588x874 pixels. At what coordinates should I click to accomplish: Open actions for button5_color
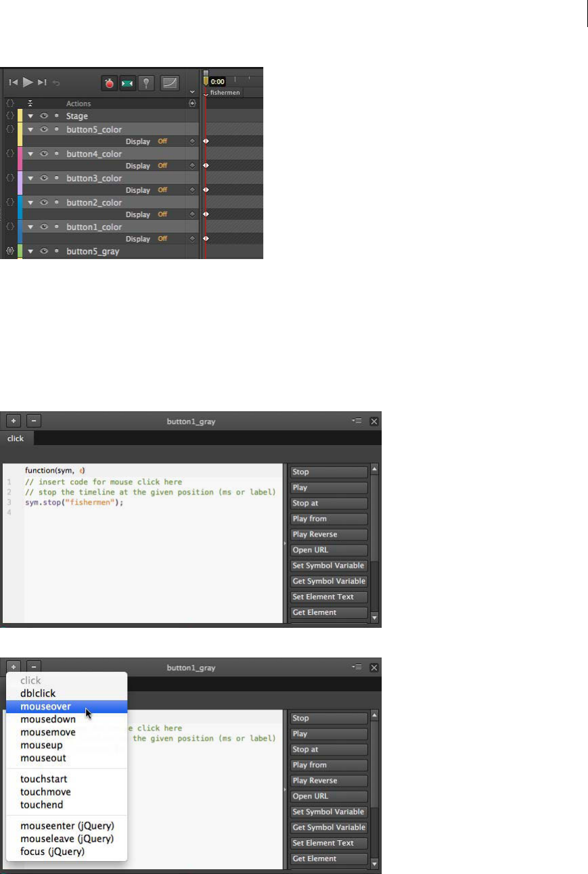click(x=9, y=129)
